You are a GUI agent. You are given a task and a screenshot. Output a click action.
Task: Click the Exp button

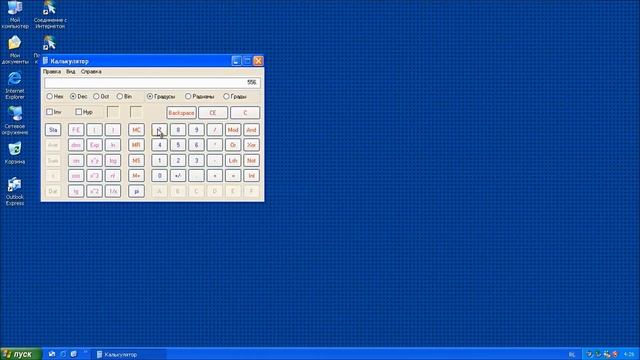(94, 145)
